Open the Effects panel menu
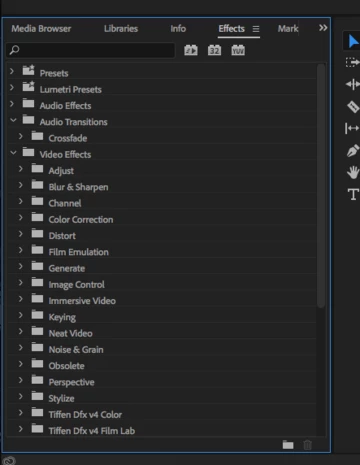 (x=256, y=29)
